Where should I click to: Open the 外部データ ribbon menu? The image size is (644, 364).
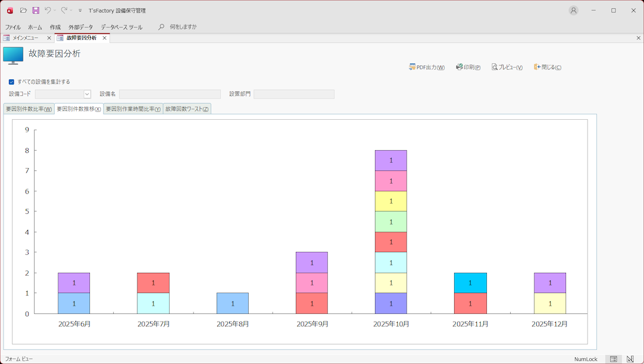pyautogui.click(x=80, y=27)
